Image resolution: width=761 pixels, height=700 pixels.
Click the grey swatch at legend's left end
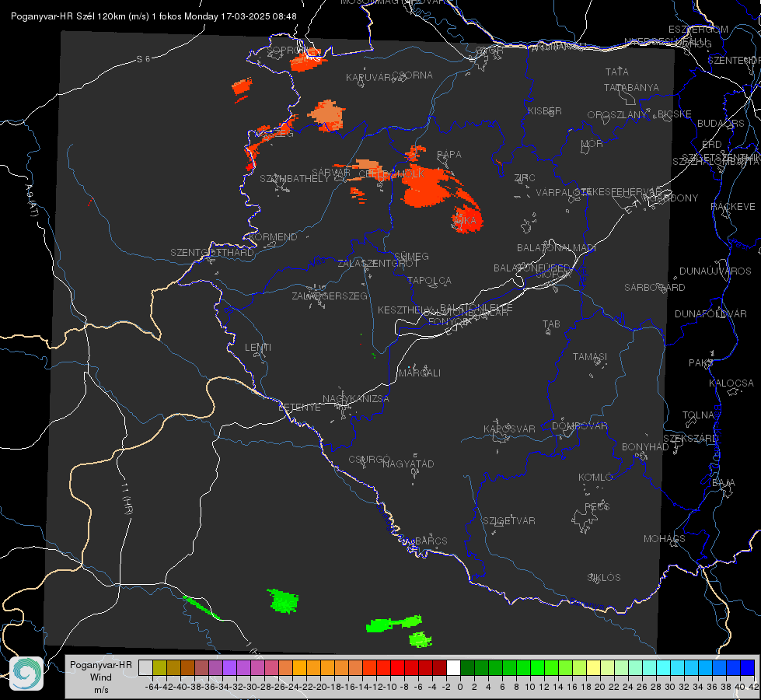(145, 667)
